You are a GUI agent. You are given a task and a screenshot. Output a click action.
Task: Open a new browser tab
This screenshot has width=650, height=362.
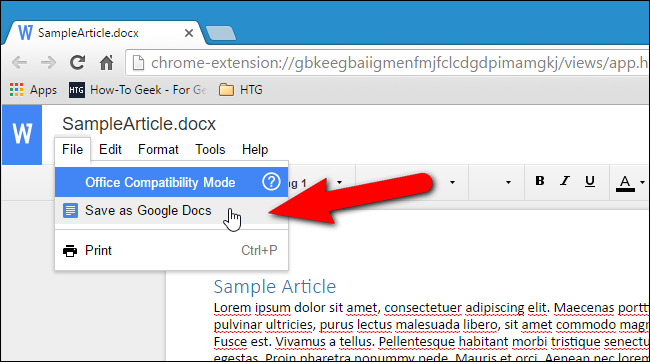pos(221,33)
